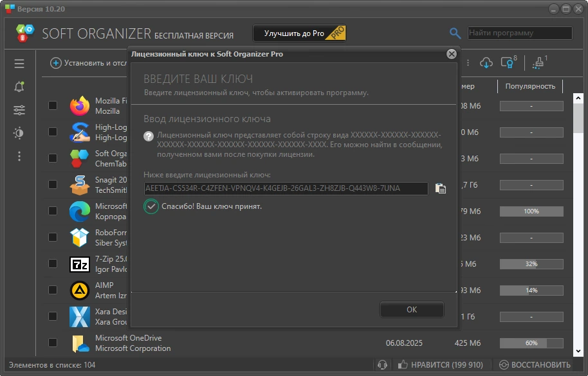Close the license key dialog
This screenshot has height=376, width=588.
[x=452, y=54]
